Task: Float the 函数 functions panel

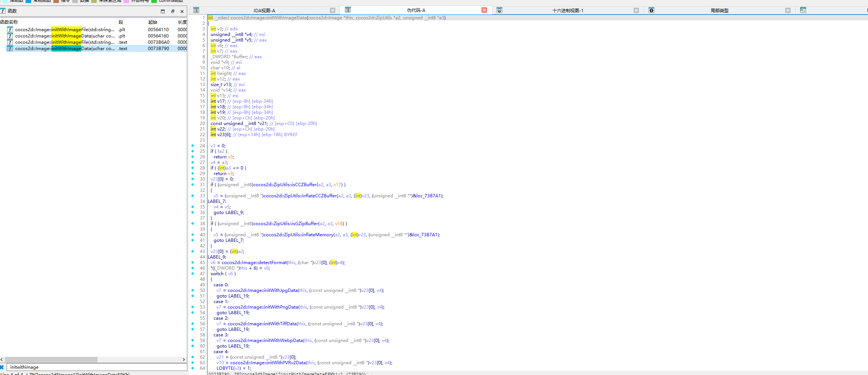Action: coord(172,11)
